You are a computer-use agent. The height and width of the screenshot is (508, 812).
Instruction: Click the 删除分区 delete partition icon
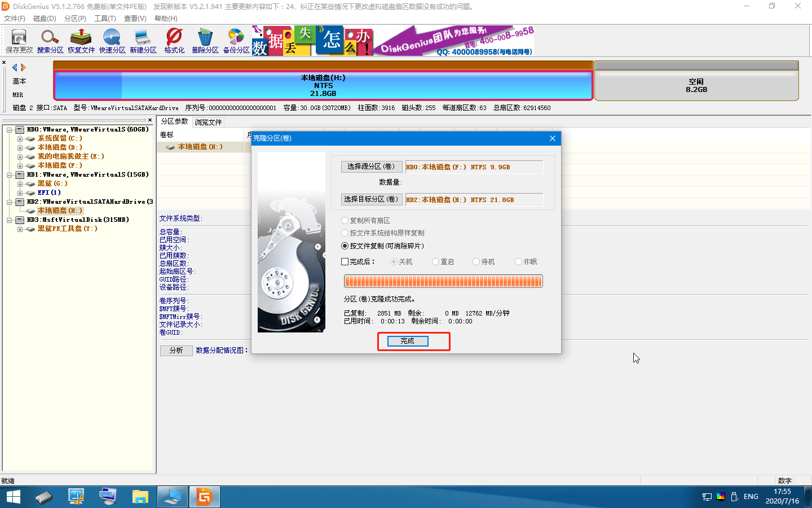[x=205, y=41]
